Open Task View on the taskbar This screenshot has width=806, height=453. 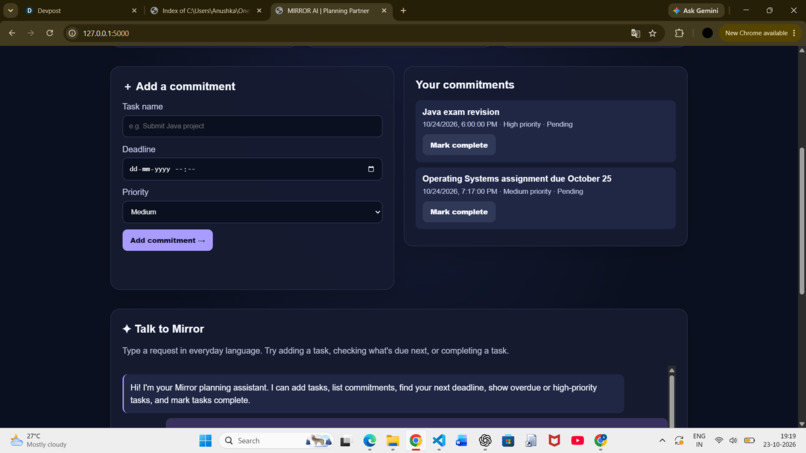pos(345,441)
